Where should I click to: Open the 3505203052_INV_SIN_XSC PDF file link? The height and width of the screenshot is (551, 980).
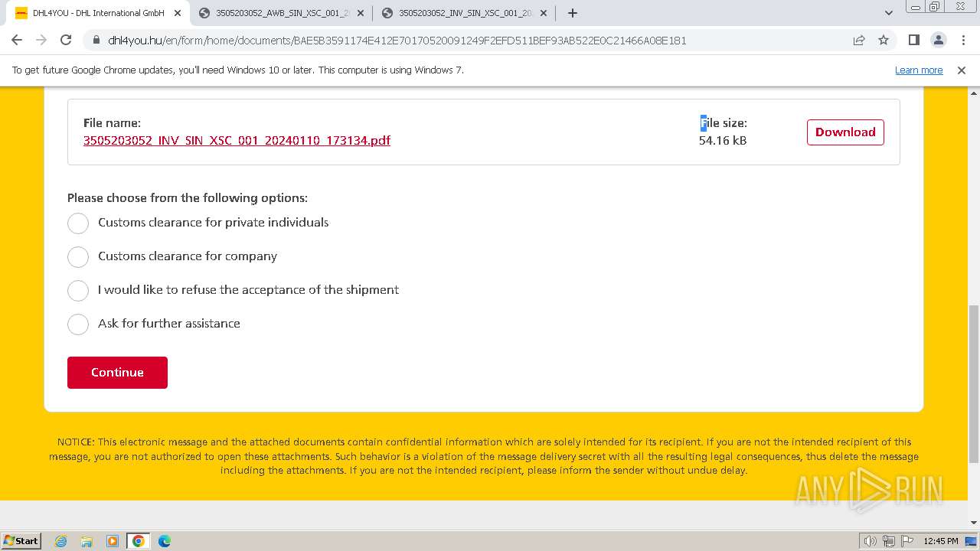point(237,140)
